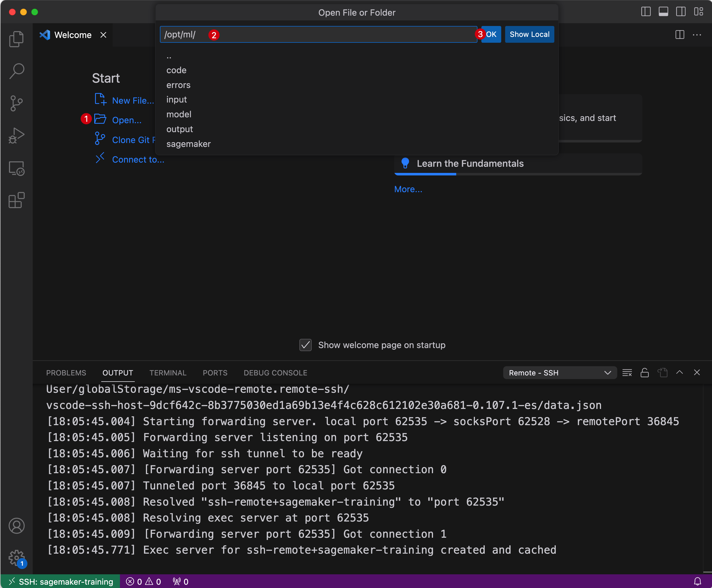Switch to the TERMINAL tab

point(168,373)
